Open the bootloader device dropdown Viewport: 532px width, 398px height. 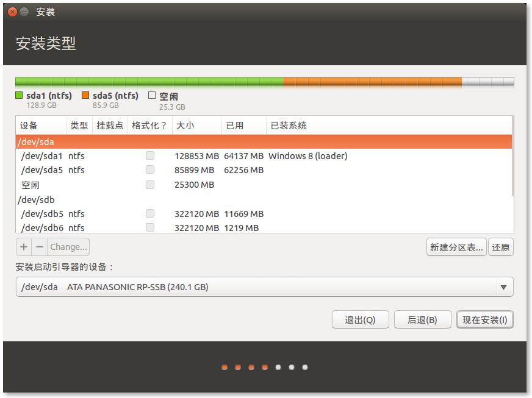(x=264, y=287)
